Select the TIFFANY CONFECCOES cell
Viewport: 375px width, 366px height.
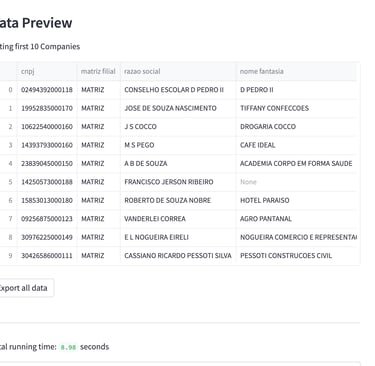click(x=296, y=108)
